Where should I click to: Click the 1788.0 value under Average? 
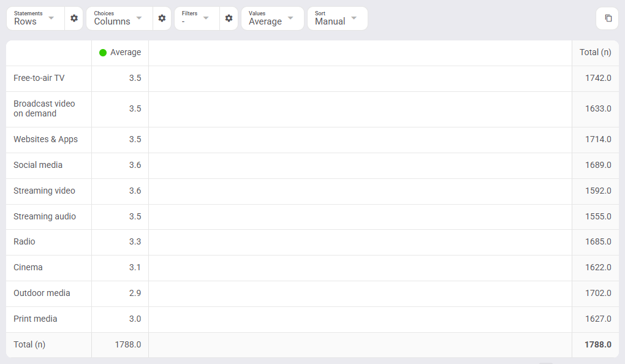click(x=128, y=344)
